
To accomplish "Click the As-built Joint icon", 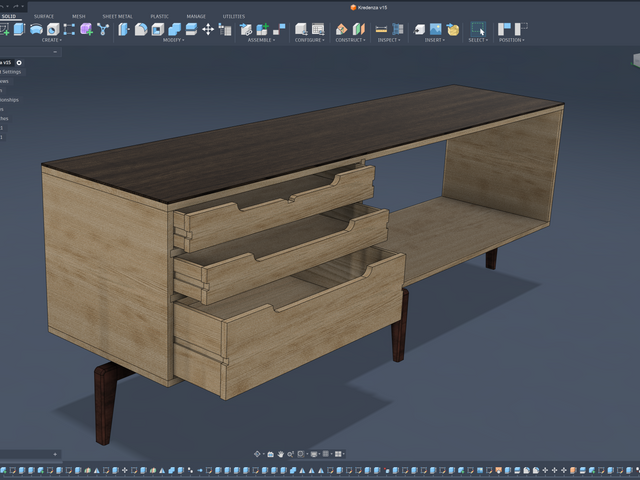I will click(279, 29).
